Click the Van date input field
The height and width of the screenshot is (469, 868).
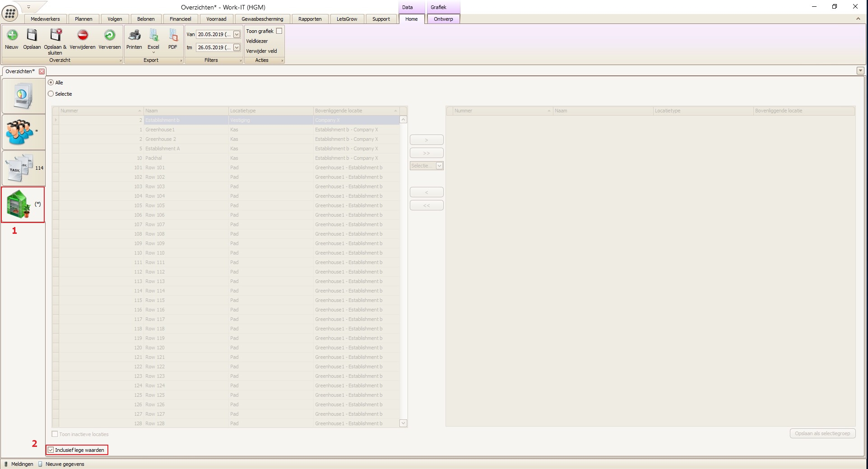(x=214, y=34)
